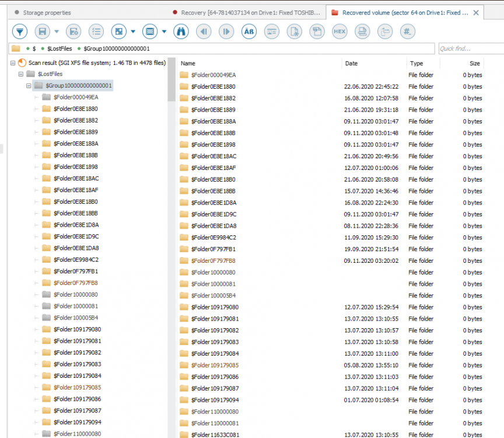Click the $ root path breadcrumb

point(34,48)
